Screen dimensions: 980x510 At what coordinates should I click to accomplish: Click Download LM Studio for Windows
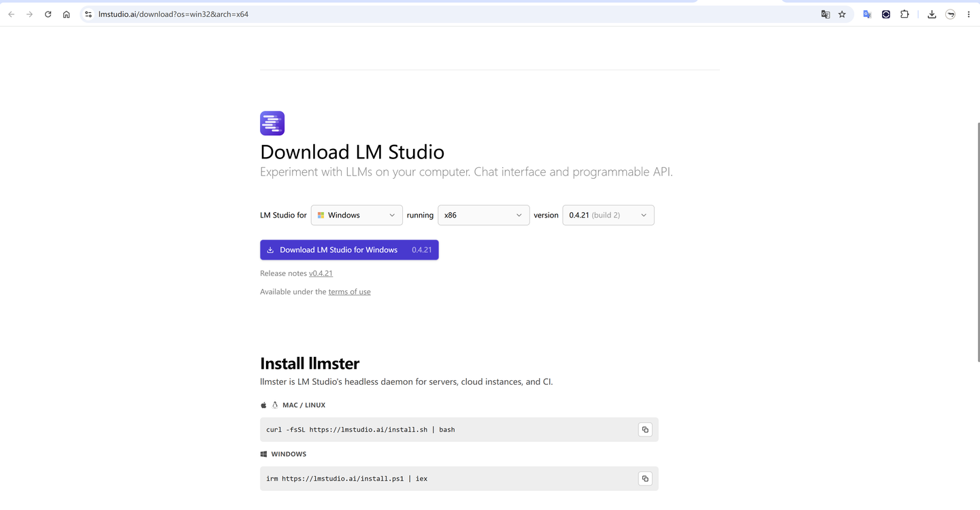pos(349,250)
